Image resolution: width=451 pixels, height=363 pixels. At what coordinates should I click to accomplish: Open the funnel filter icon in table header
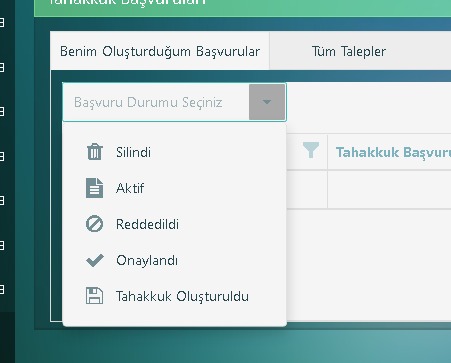point(311,150)
